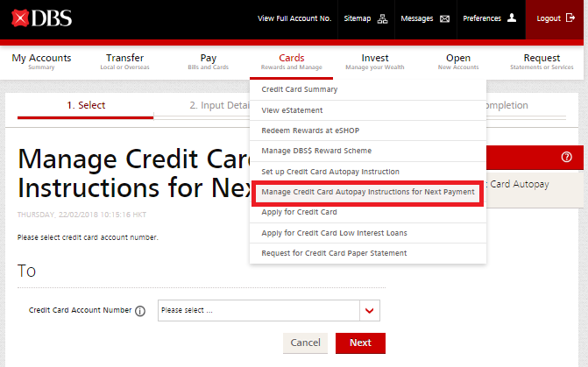
Task: Open the Transfer menu
Action: [x=124, y=61]
